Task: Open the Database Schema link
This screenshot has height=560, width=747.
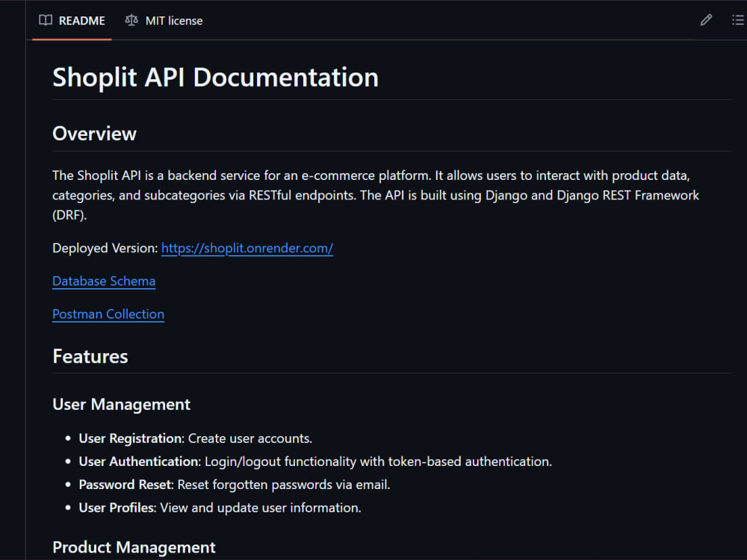Action: pyautogui.click(x=104, y=281)
